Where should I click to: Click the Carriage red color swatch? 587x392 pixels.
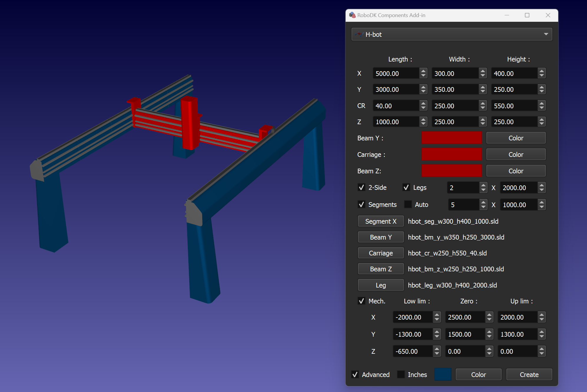tap(452, 155)
